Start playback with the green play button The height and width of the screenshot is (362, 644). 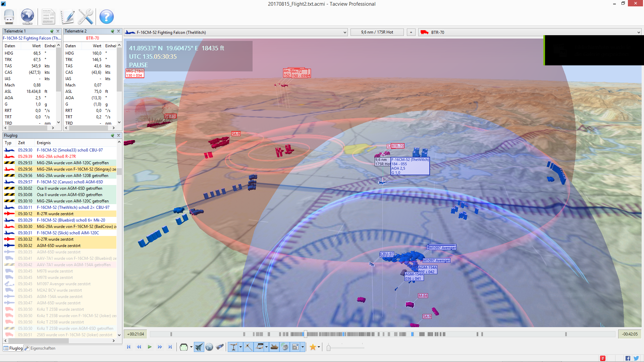click(x=150, y=347)
